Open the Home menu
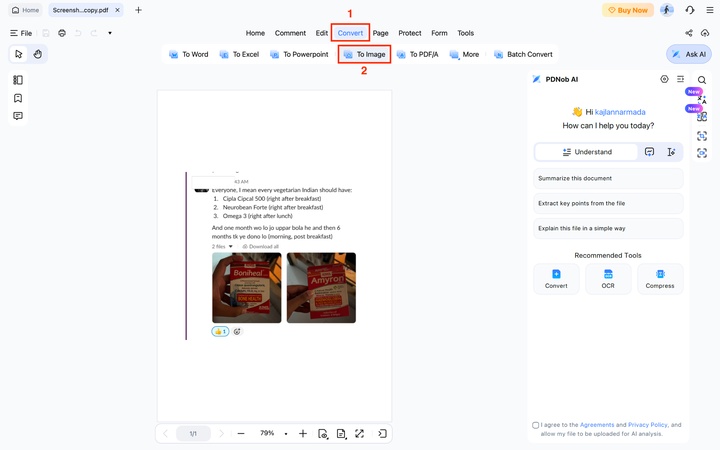 [x=255, y=33]
